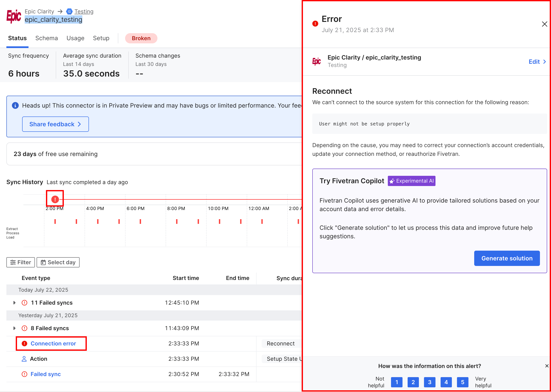The image size is (551, 392).
Task: Open the Select day date picker
Action: [x=58, y=262]
